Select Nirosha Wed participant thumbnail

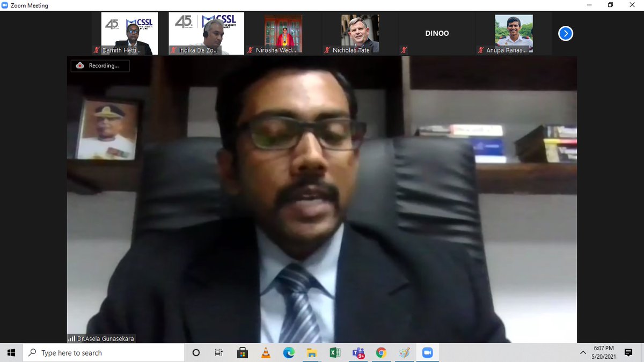[x=283, y=33]
